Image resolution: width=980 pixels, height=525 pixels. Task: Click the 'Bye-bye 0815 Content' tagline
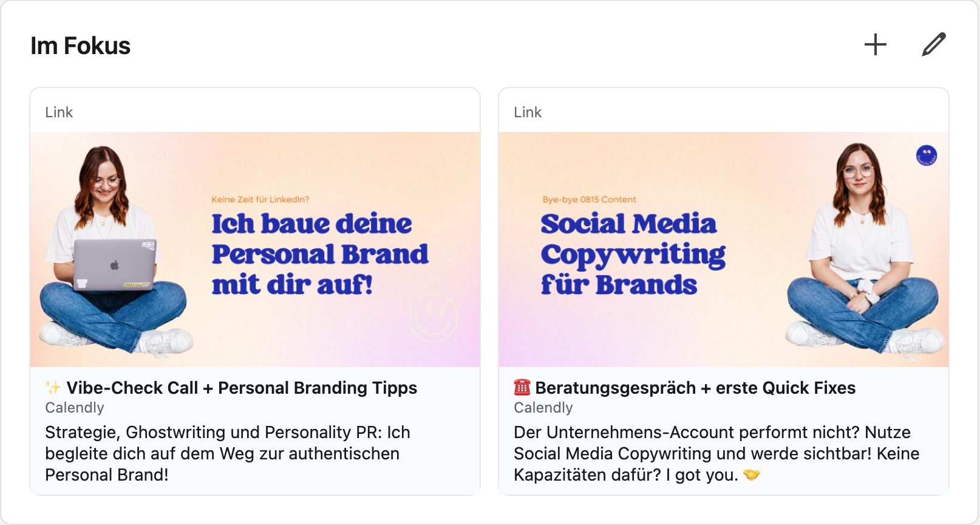589,199
